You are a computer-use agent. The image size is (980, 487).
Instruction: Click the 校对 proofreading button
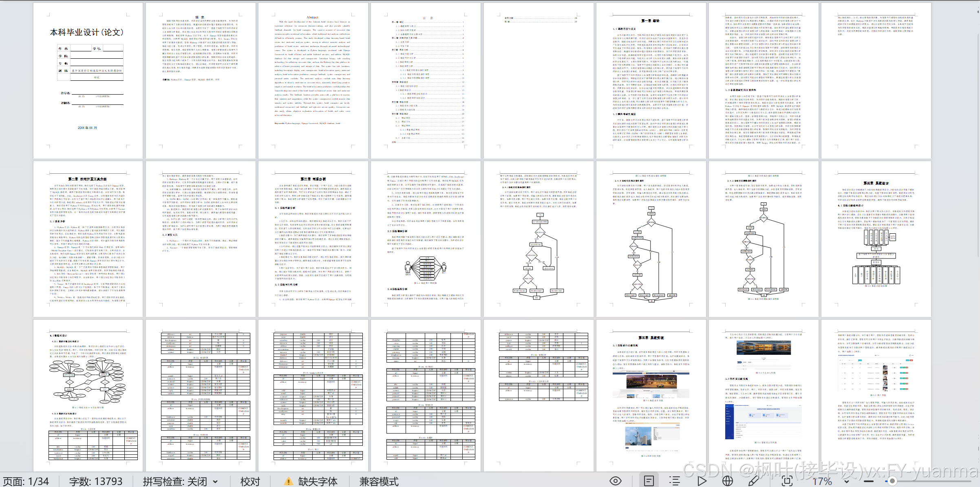coord(250,481)
